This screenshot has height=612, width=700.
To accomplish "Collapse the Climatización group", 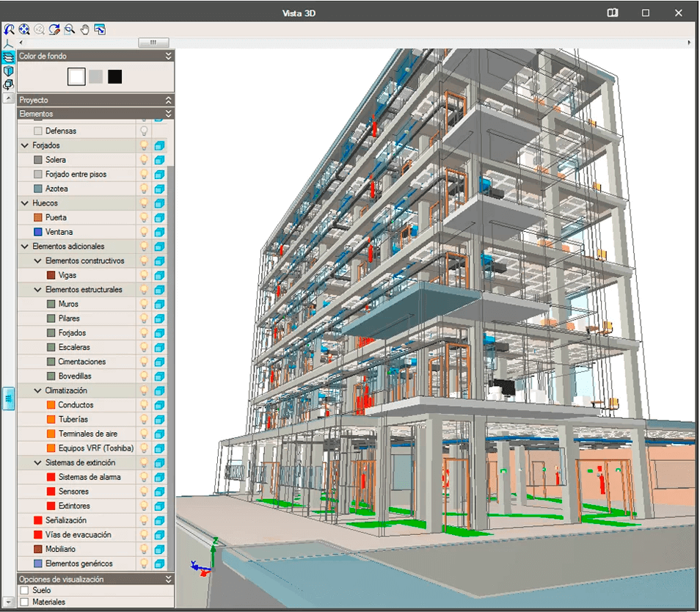I will tap(37, 390).
